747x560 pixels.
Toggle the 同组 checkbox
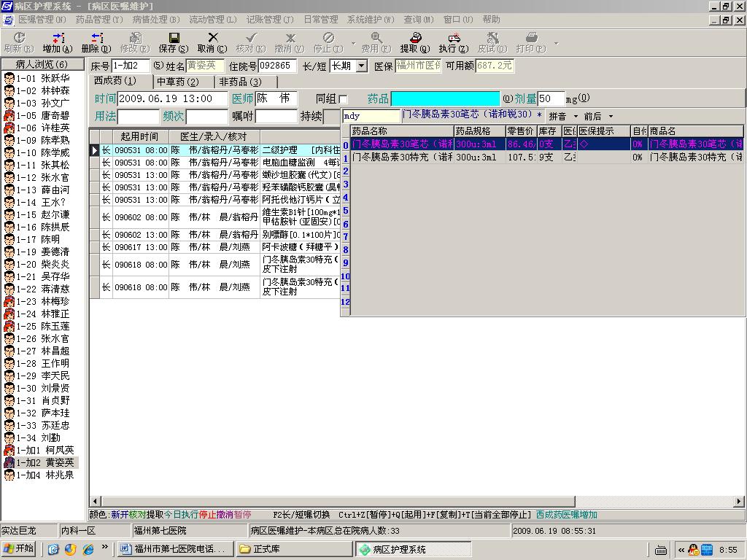click(x=344, y=99)
